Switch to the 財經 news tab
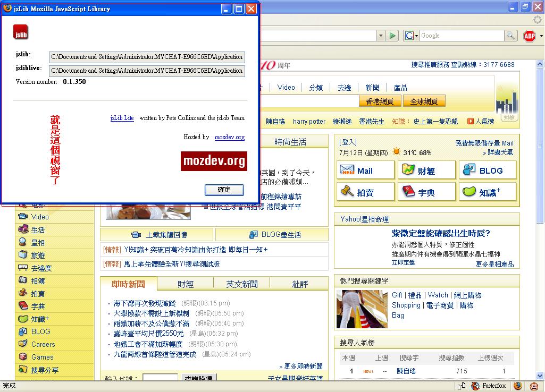Screen dimensions: 545x392 coord(186,284)
